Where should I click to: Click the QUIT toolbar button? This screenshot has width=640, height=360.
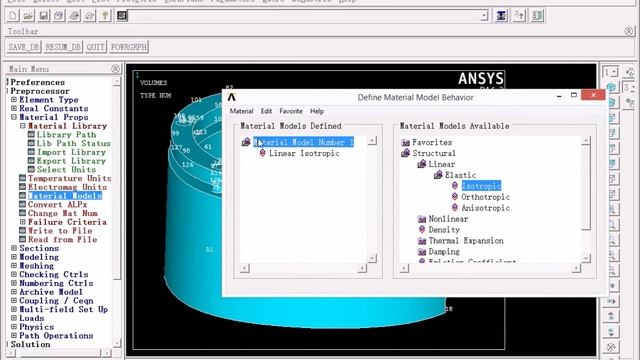pyautogui.click(x=96, y=47)
